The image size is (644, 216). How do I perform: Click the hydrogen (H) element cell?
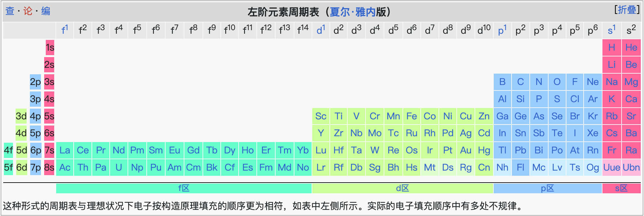coord(612,48)
